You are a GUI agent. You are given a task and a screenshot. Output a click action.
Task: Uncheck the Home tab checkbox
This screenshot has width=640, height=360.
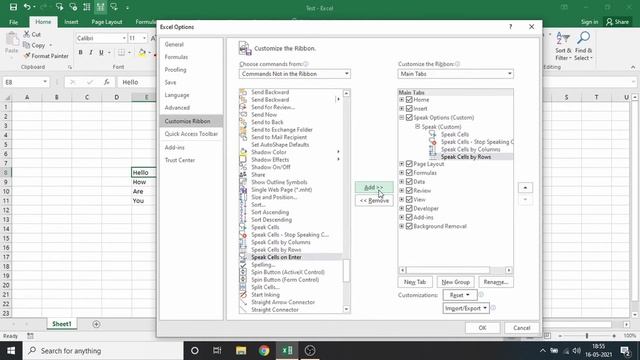click(409, 100)
